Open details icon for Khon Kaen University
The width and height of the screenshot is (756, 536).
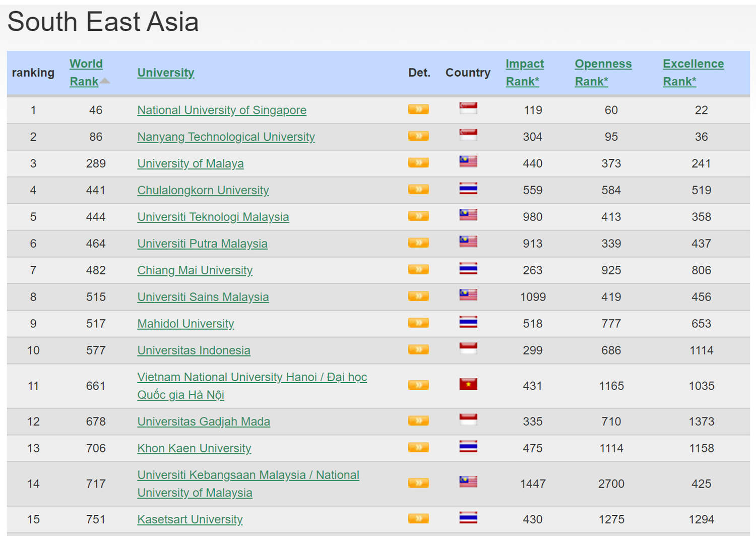click(x=418, y=448)
